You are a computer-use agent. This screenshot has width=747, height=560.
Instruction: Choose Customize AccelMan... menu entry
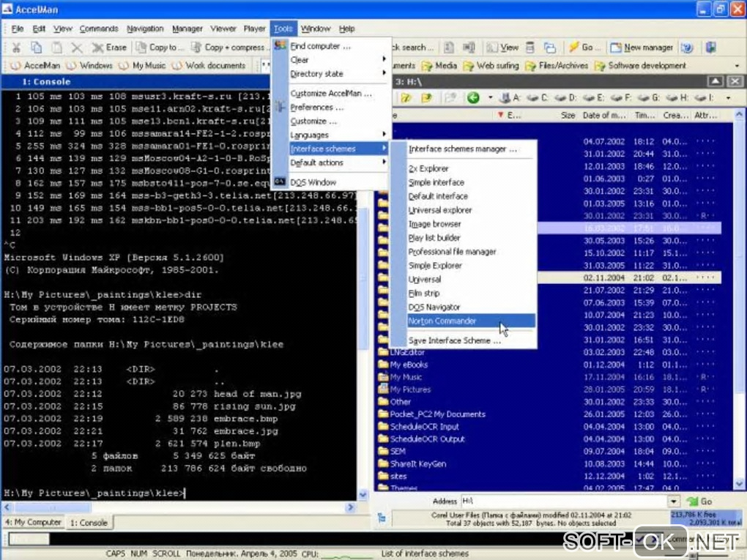coord(330,94)
